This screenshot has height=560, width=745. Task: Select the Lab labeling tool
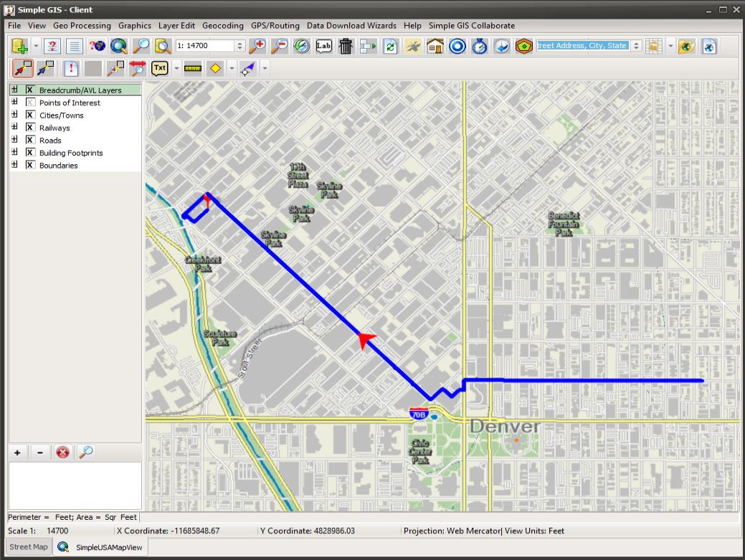(324, 46)
